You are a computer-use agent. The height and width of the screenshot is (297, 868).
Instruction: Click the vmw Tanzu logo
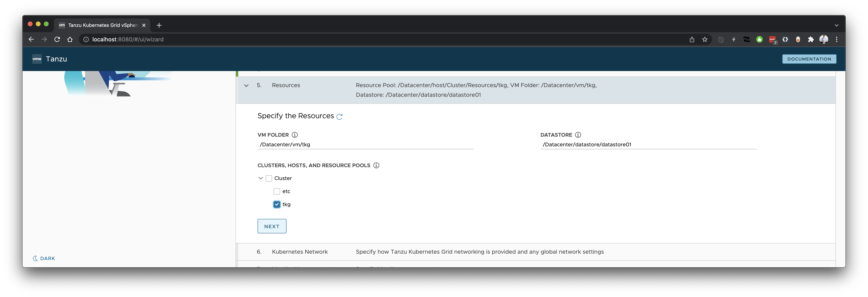point(37,59)
